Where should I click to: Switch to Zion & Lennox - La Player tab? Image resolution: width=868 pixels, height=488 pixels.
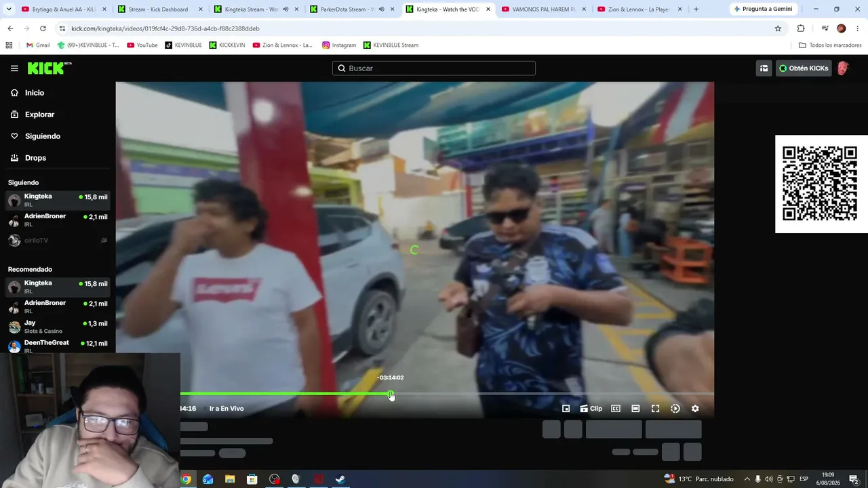click(640, 9)
